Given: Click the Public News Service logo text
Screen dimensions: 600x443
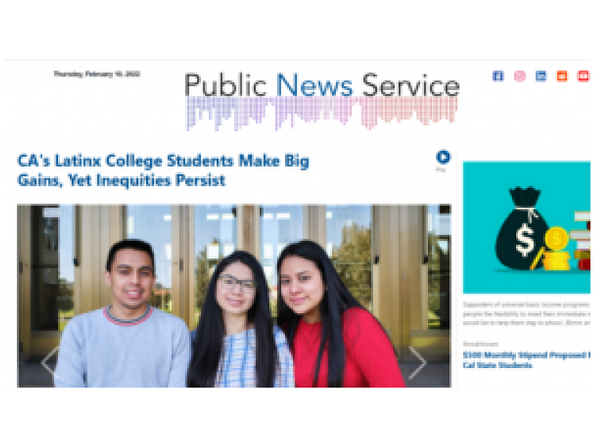Looking at the screenshot, I should coord(322,85).
